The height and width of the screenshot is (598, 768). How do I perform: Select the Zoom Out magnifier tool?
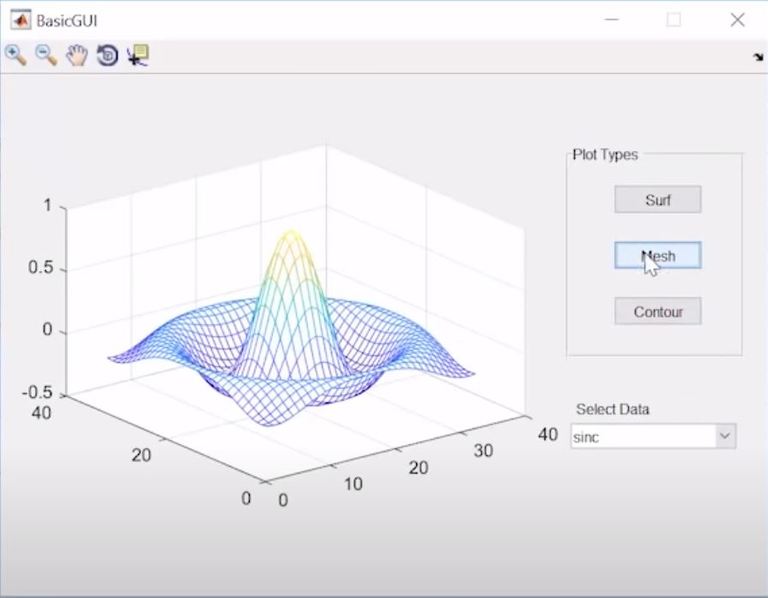point(46,55)
